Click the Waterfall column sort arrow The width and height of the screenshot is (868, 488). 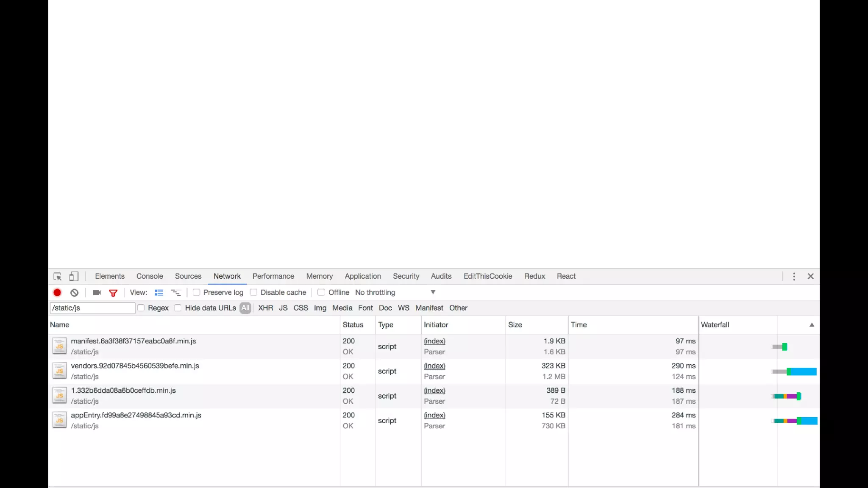[812, 325]
